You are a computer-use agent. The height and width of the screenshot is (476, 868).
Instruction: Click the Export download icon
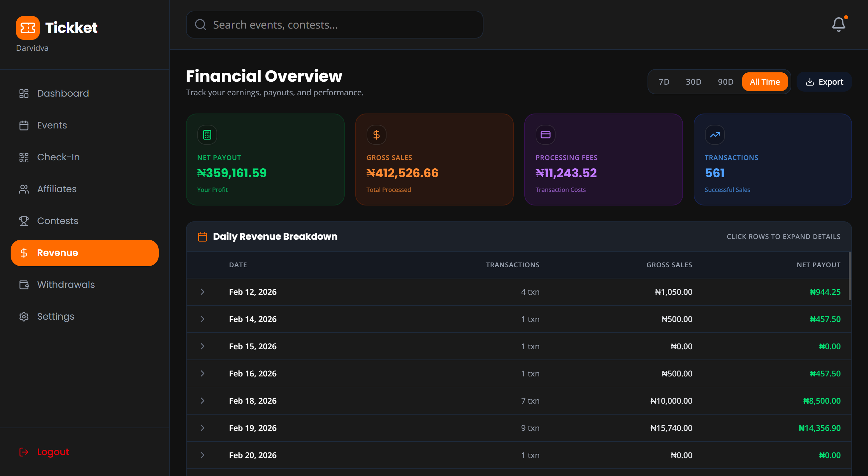[809, 82]
